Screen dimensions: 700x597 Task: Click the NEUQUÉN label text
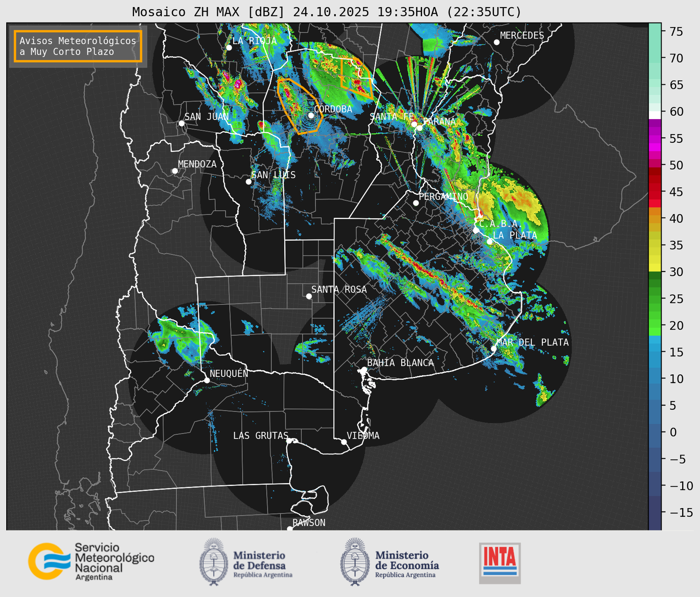(x=229, y=373)
